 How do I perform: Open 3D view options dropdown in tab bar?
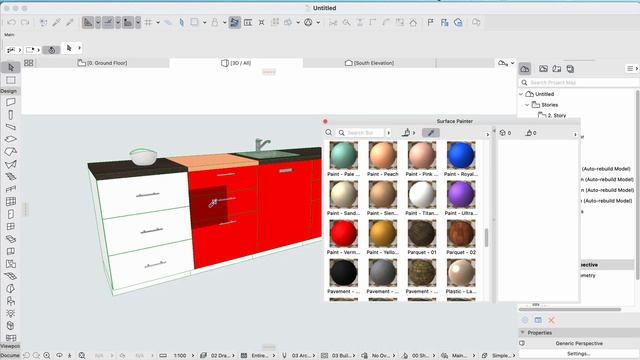pos(513,63)
